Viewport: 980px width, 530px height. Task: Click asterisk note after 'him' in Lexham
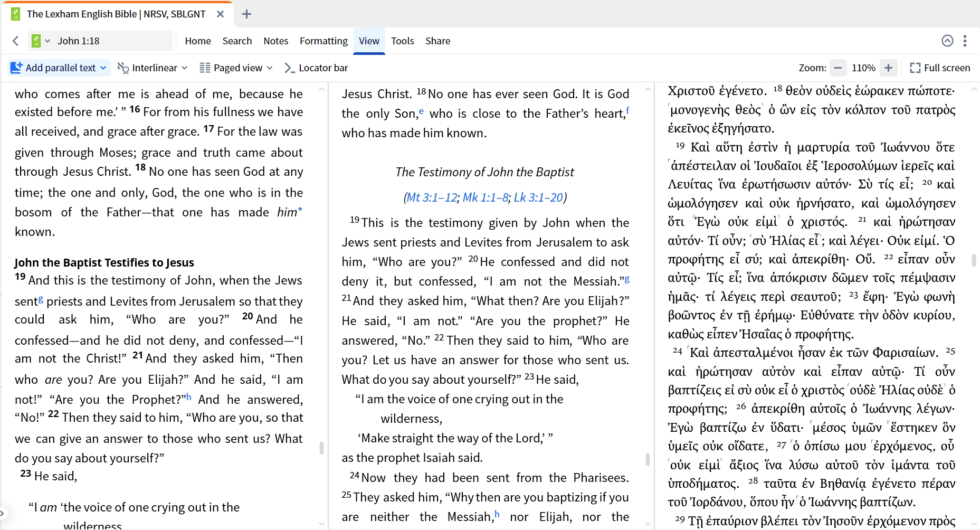point(300,210)
